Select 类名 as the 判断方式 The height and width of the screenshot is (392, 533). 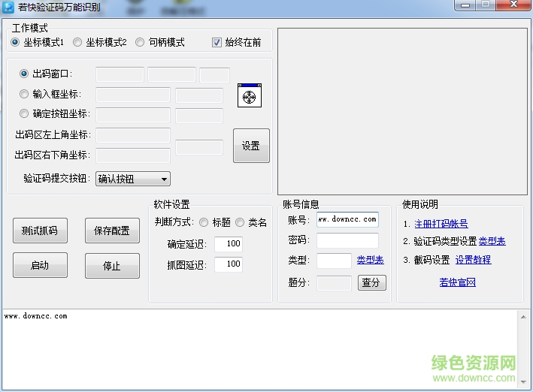[240, 222]
